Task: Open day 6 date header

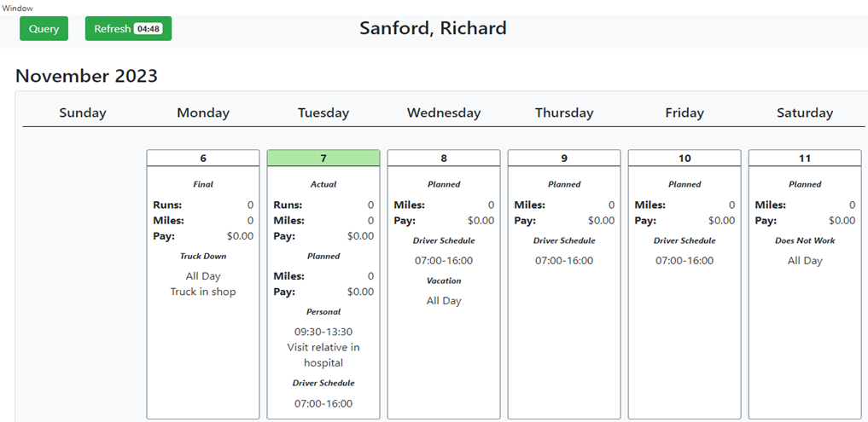Action: (203, 159)
